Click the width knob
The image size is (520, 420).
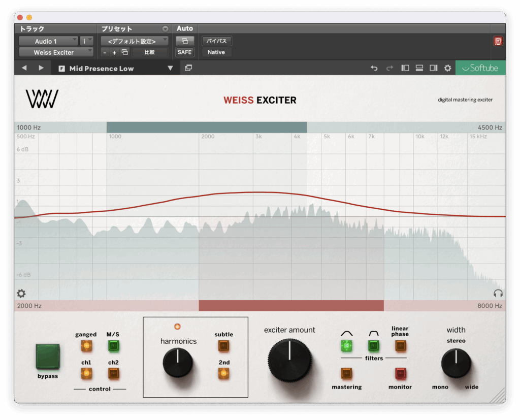[456, 363]
